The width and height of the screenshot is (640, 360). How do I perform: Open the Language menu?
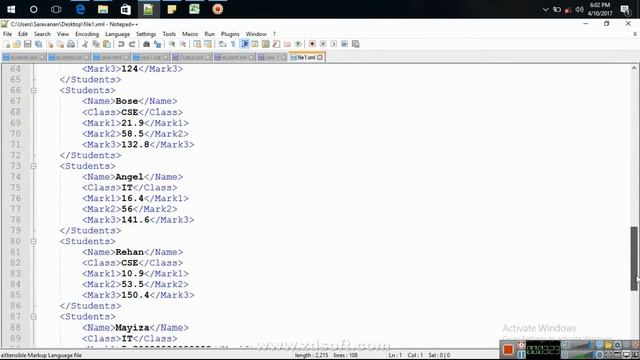[118, 34]
